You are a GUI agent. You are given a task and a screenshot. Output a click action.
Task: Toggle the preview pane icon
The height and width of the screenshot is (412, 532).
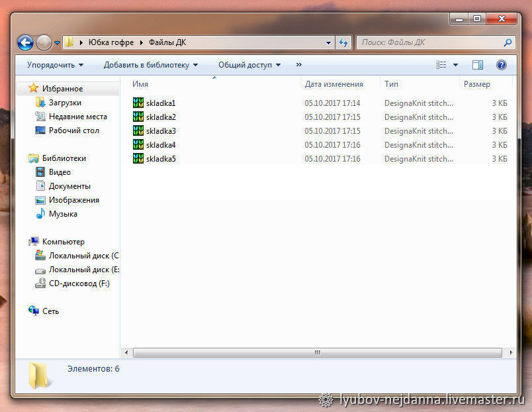(478, 64)
